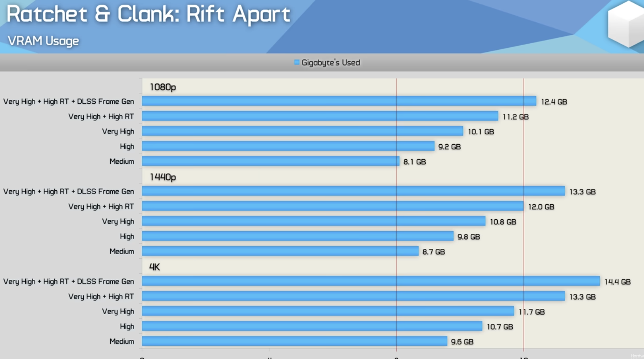644x359 pixels.
Task: Click the 4K "Very High + High RT" label
Action: click(x=101, y=296)
